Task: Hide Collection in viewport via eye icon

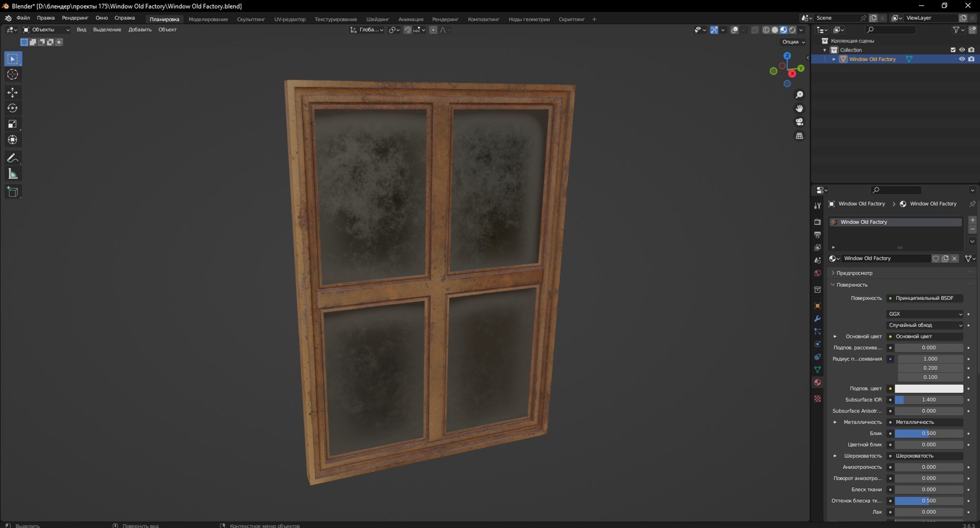Action: [962, 50]
